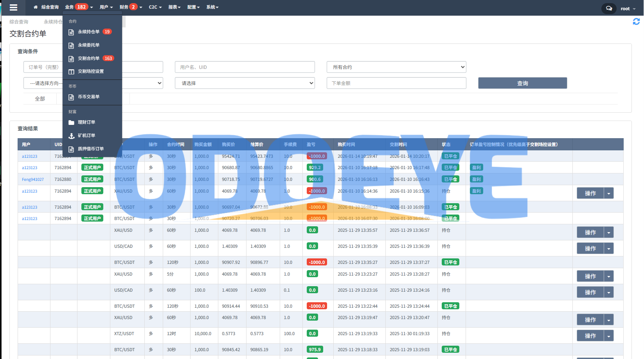Expand the 财务 top menu
Screen dimensions: 644x359
click(x=131, y=7)
